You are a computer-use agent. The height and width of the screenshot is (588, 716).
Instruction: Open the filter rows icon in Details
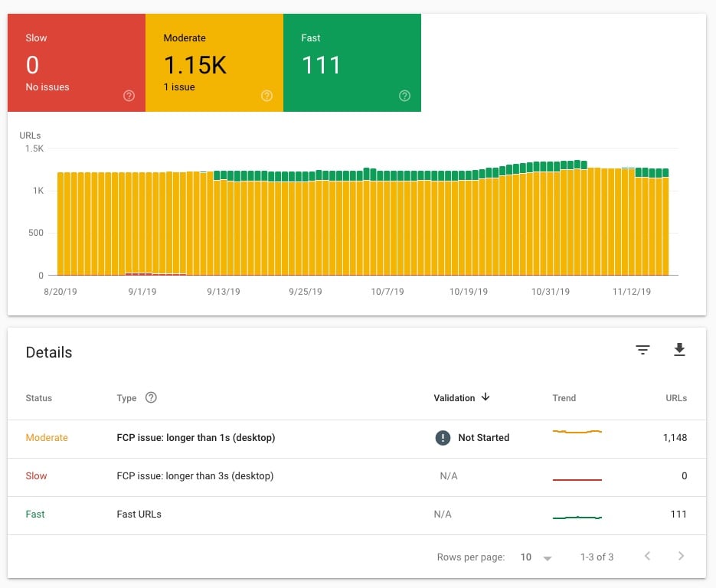coord(642,350)
